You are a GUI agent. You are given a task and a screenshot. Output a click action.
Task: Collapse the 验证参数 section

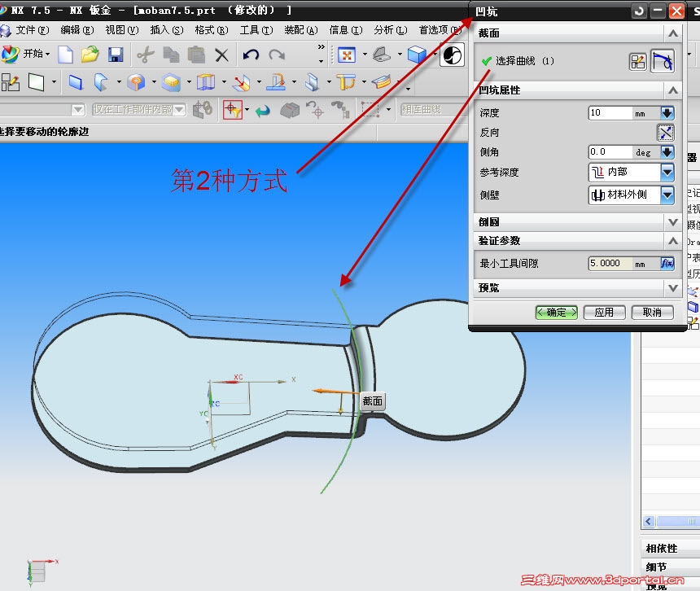click(x=673, y=241)
